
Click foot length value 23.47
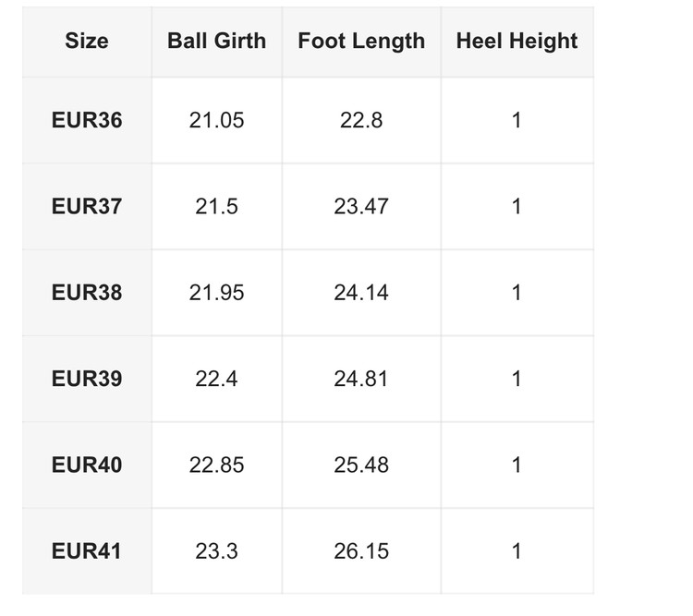click(361, 206)
